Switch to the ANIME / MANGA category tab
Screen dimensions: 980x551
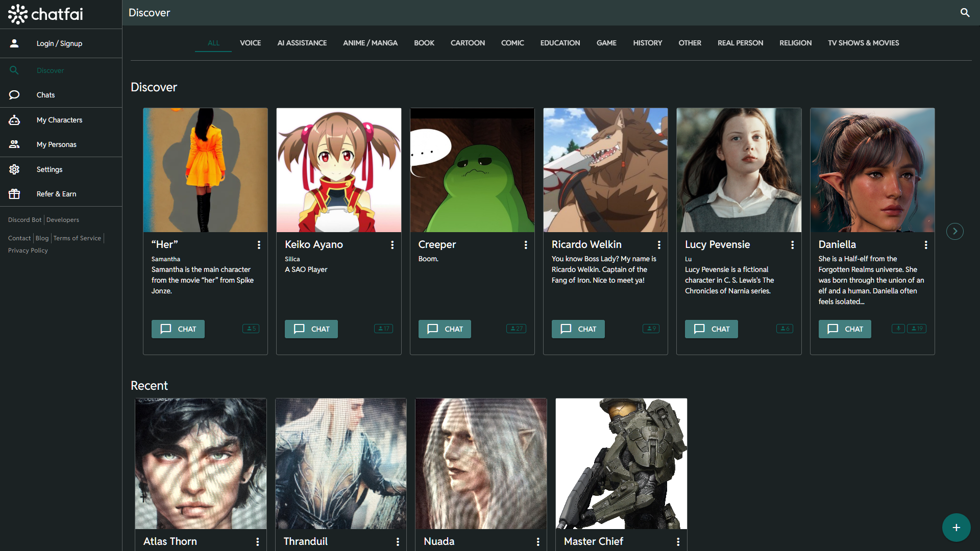[x=370, y=43]
